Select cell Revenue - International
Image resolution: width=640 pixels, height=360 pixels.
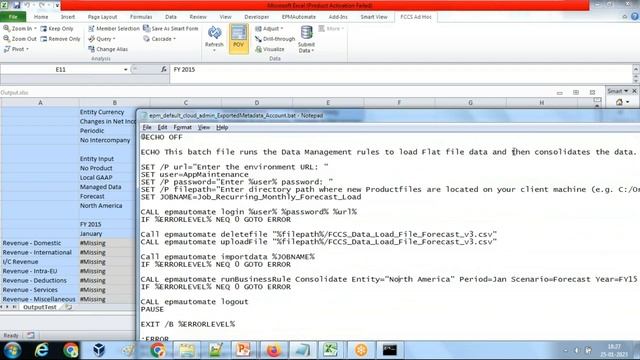tap(40, 252)
